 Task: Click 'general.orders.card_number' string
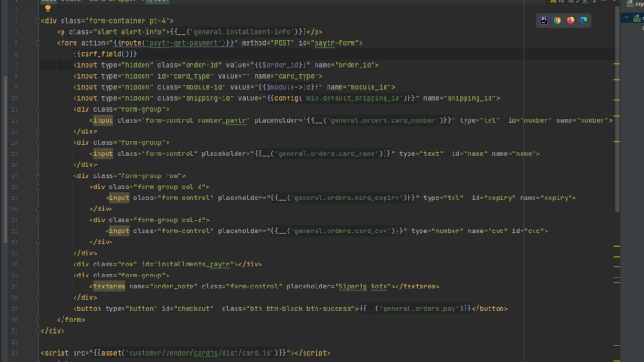click(x=383, y=120)
